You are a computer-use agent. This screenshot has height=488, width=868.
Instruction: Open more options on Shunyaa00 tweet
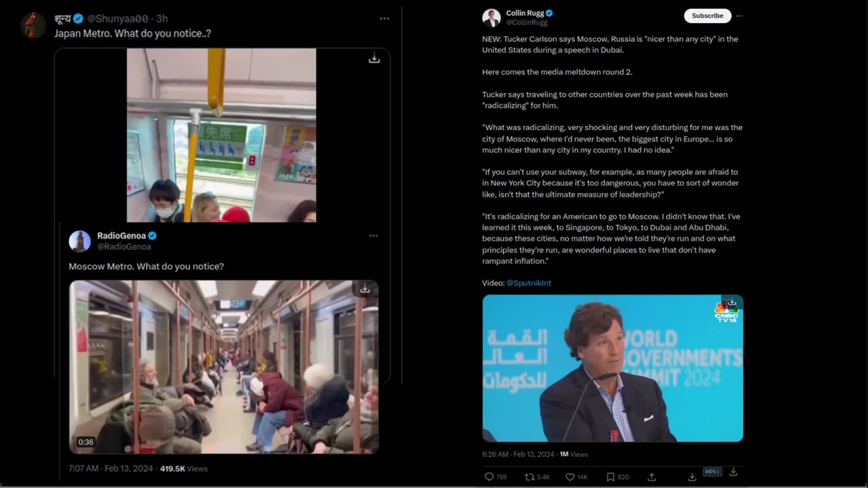pos(384,19)
